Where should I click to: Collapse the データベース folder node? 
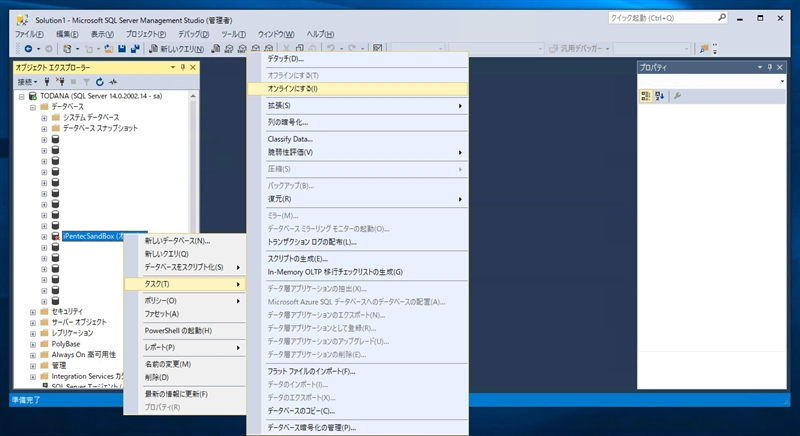(33, 107)
